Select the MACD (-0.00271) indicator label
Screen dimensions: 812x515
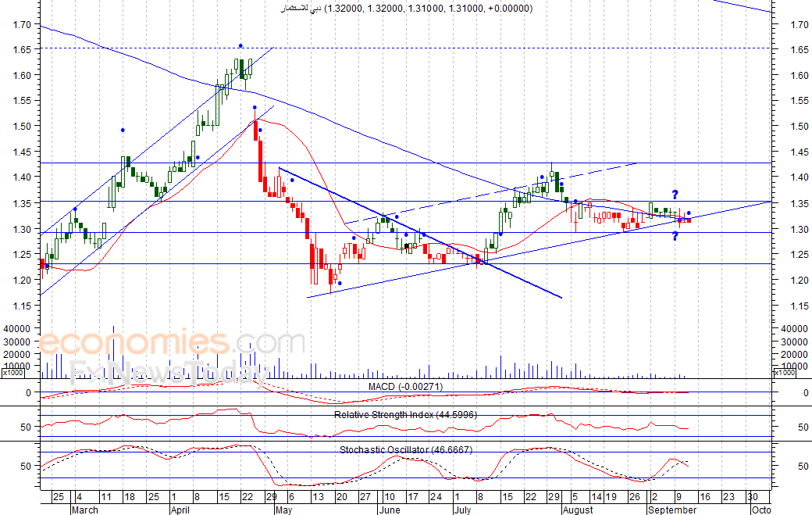click(405, 387)
